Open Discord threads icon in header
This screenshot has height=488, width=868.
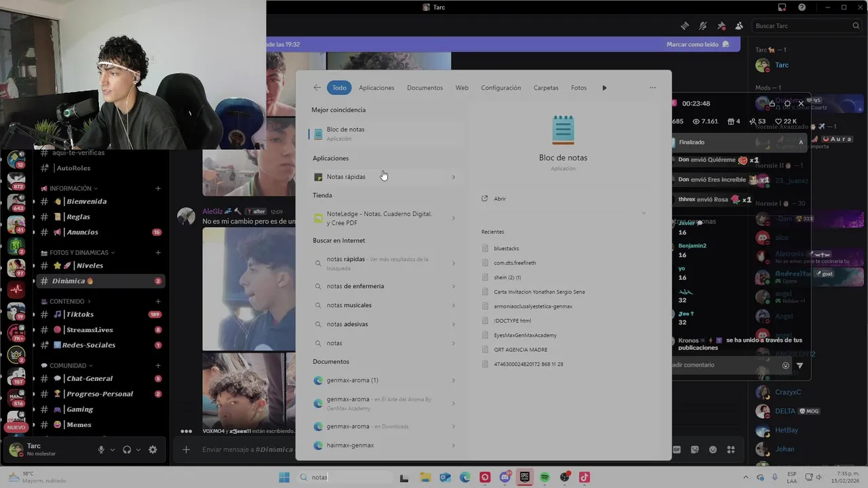coord(685,26)
